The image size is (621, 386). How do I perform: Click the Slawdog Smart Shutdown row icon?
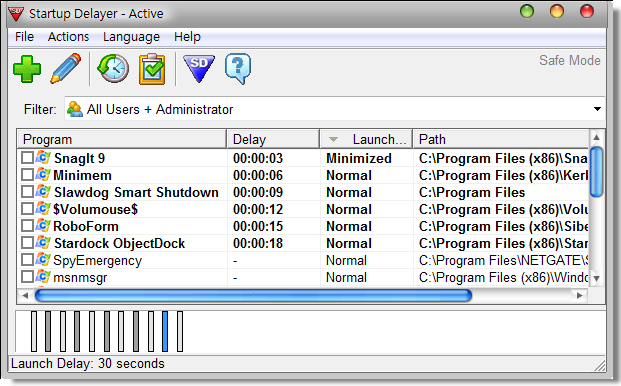tap(43, 192)
